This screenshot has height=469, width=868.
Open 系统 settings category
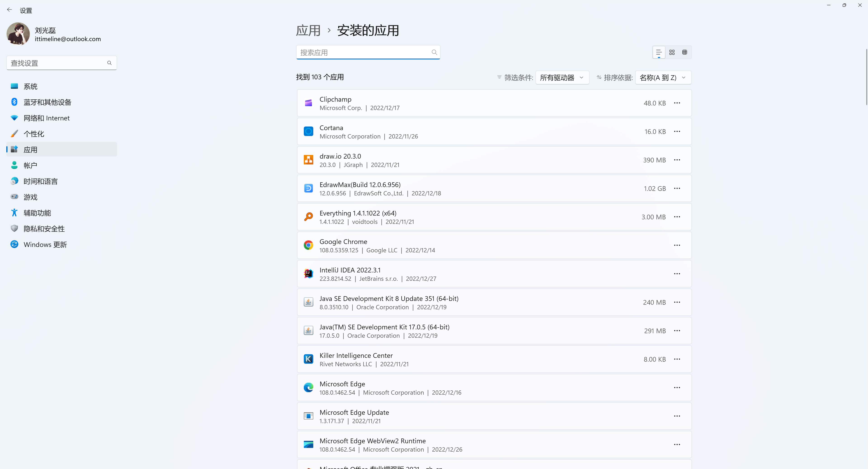pos(62,86)
